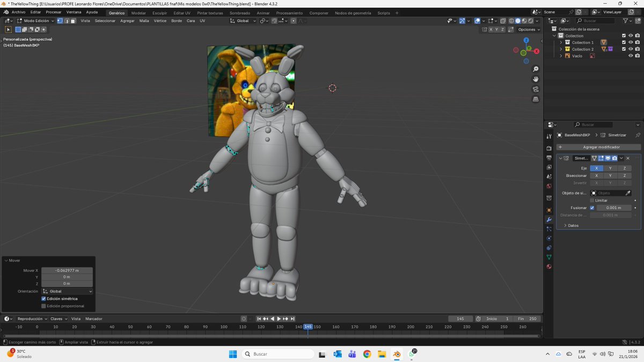This screenshot has height=362, width=644.
Task: Toggle camera view icon in viewport
Action: click(x=536, y=89)
